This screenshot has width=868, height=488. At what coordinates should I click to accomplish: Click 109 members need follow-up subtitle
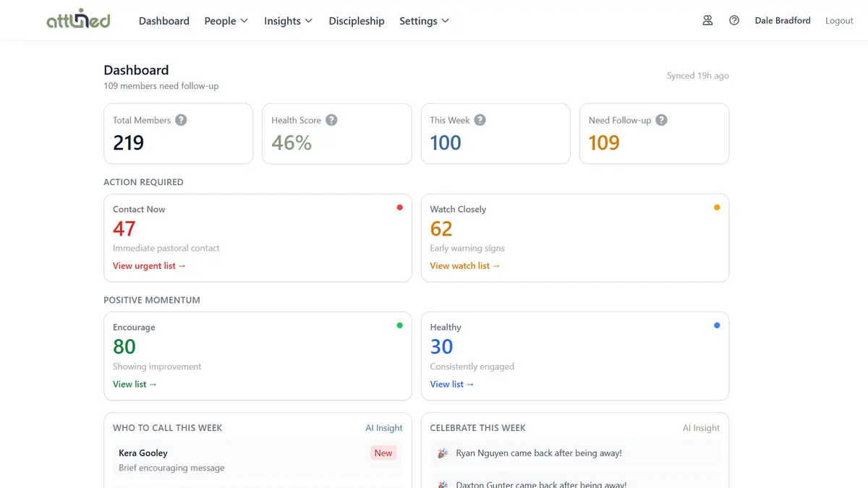pyautogui.click(x=161, y=86)
